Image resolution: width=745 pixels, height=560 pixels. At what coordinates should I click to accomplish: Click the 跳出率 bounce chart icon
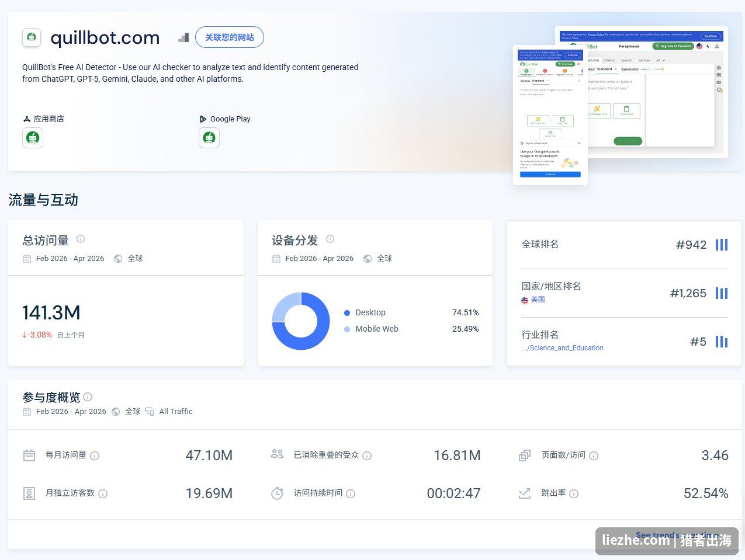click(525, 493)
